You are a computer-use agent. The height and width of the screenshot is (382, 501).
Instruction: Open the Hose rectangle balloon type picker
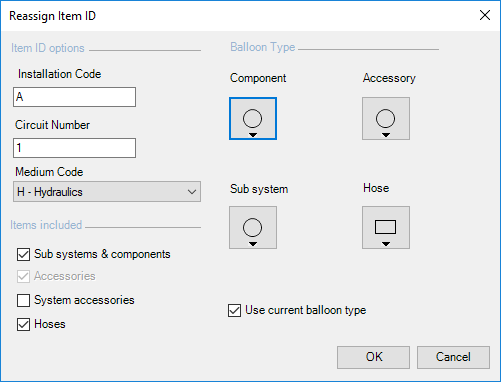[x=386, y=227]
